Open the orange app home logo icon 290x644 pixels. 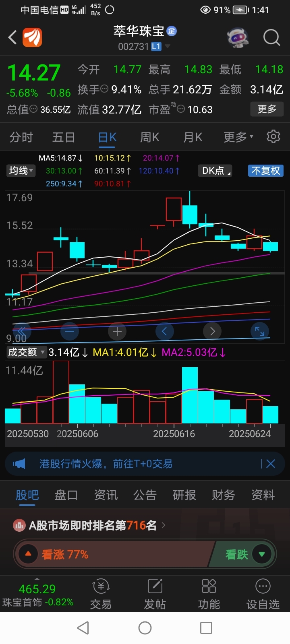[x=32, y=37]
